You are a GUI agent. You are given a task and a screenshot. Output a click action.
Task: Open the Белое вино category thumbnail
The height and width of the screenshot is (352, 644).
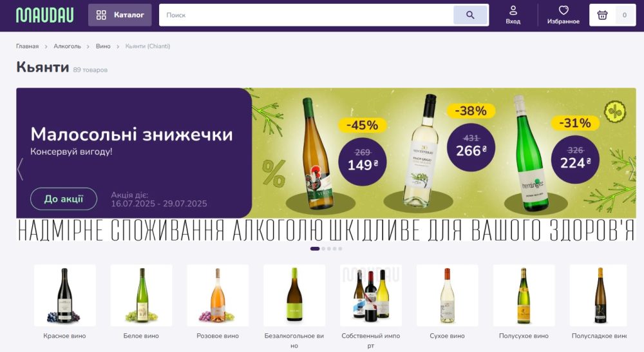(x=141, y=295)
